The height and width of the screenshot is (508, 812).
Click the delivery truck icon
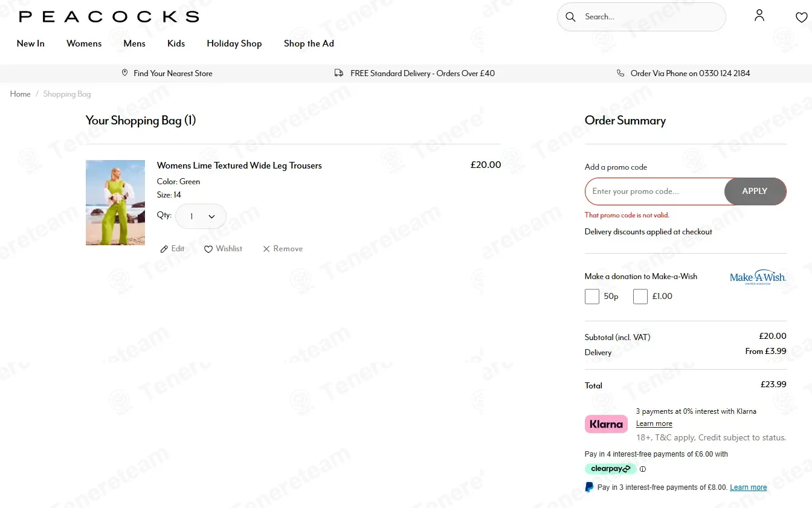pos(339,73)
